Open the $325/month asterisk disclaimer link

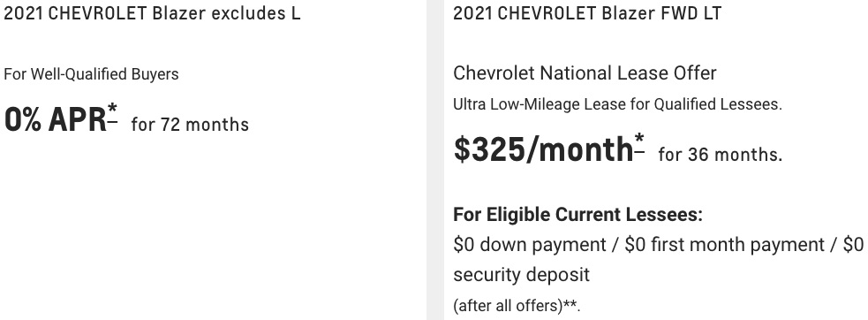click(x=639, y=143)
